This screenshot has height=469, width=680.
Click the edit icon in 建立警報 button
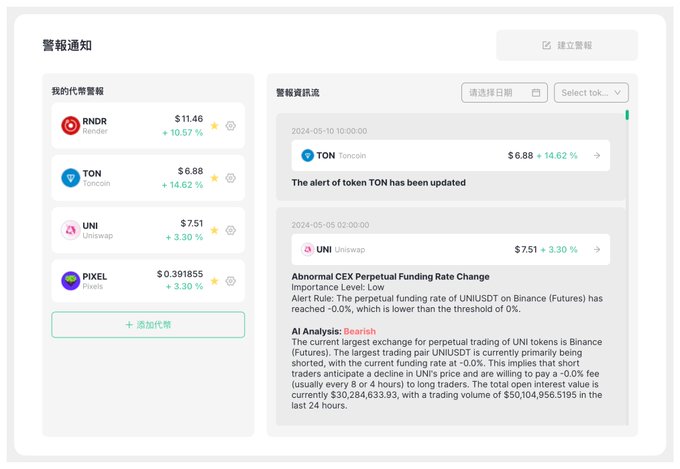546,45
